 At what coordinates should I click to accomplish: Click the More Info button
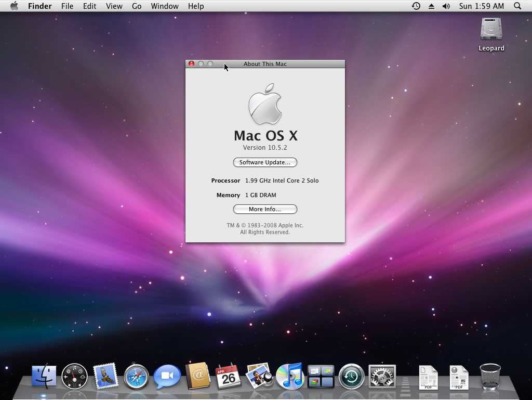265,209
